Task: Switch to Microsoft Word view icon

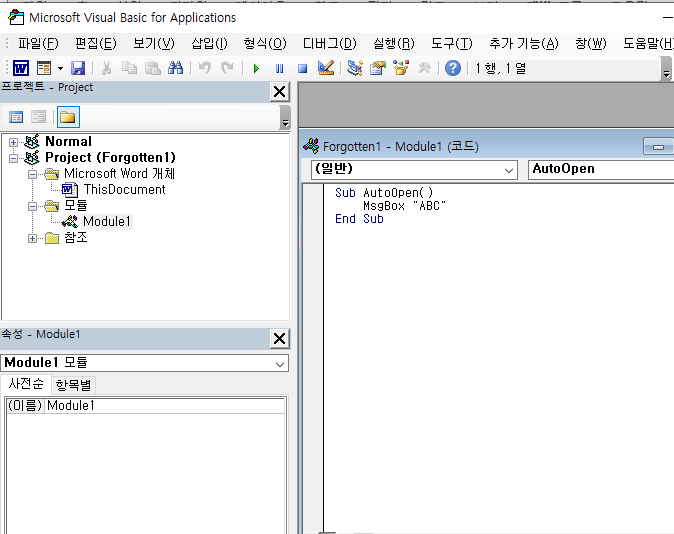Action: tap(21, 68)
